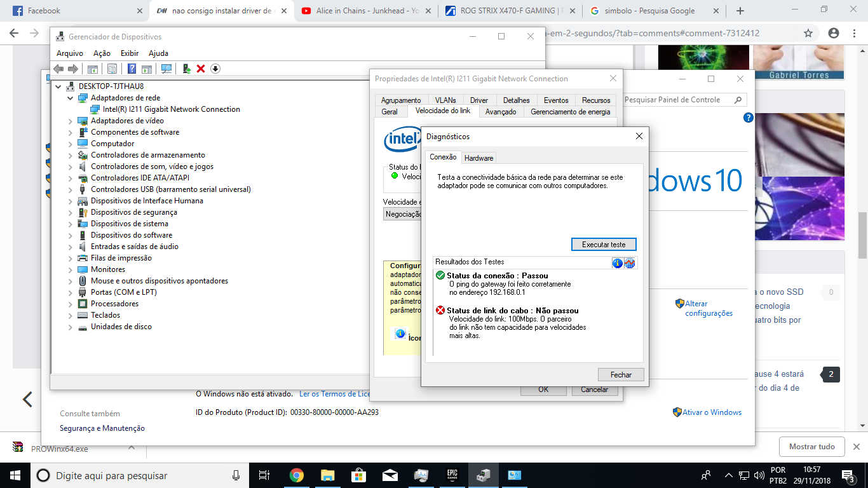868x488 pixels.
Task: Collapse the Adaptadores de rede node
Action: [71, 98]
